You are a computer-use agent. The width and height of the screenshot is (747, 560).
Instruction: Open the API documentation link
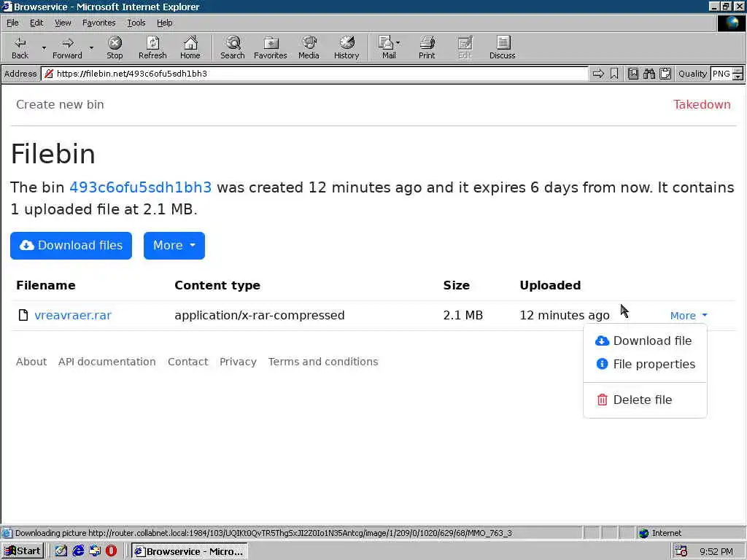tap(107, 362)
